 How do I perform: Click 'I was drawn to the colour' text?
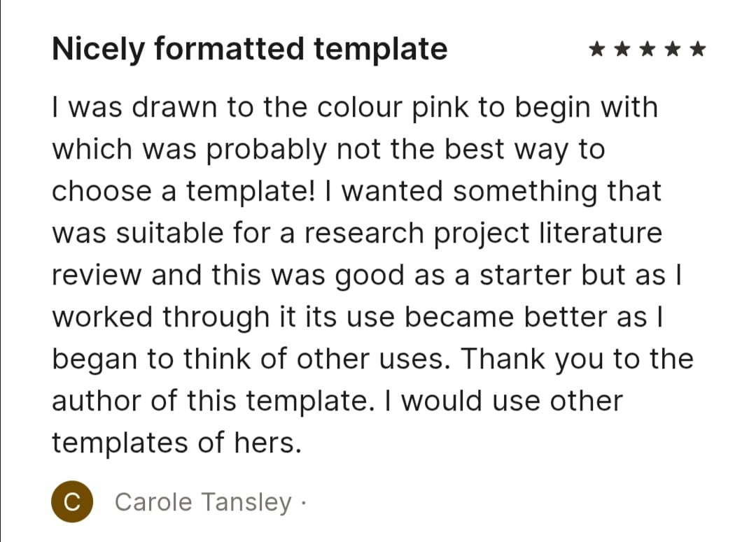coord(227,108)
